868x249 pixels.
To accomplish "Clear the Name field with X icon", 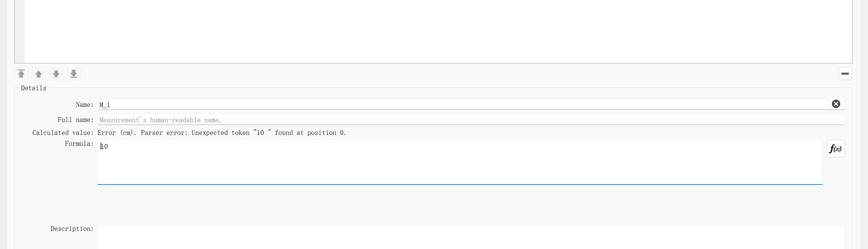I will tap(836, 104).
